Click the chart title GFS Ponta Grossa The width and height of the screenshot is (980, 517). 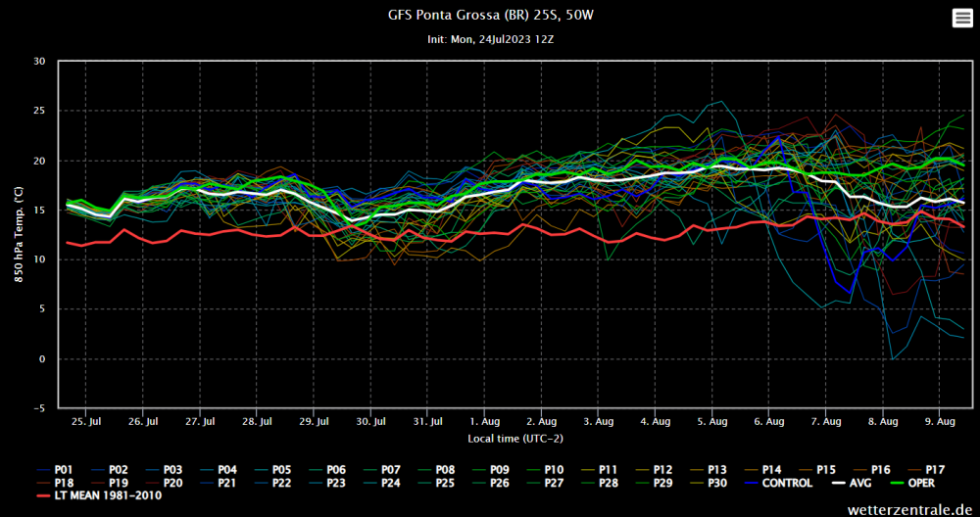pyautogui.click(x=490, y=15)
